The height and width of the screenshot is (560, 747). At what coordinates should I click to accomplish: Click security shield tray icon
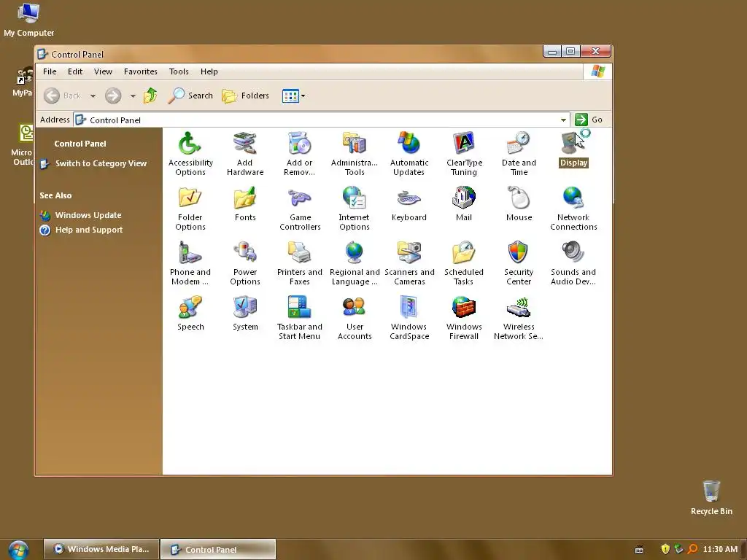tap(665, 549)
